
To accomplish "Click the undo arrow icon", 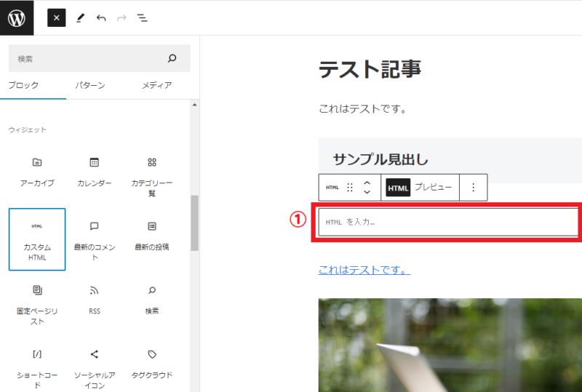I will (101, 17).
